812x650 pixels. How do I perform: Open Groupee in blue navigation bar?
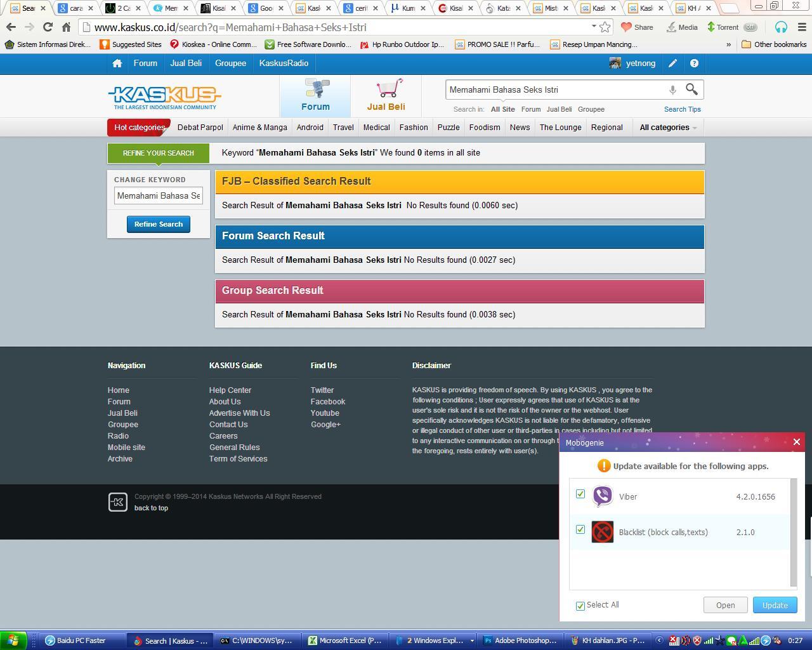tap(230, 63)
